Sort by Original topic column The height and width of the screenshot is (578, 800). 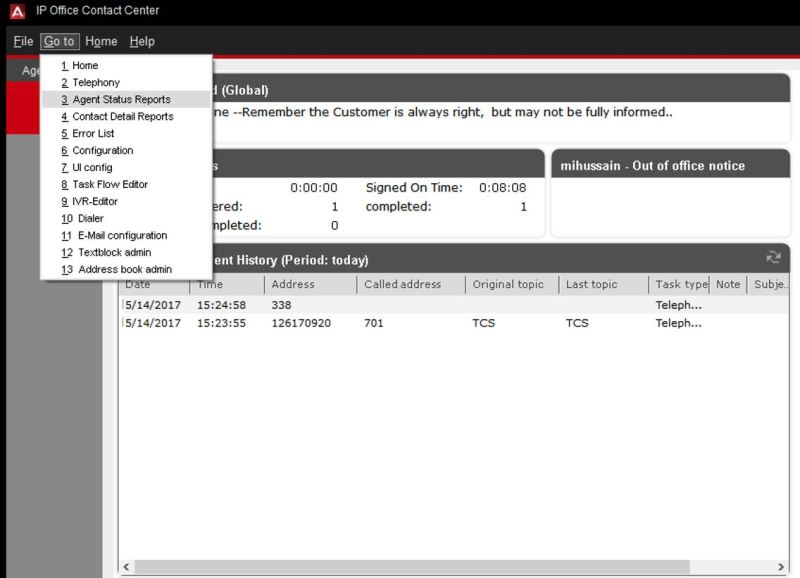coord(512,285)
